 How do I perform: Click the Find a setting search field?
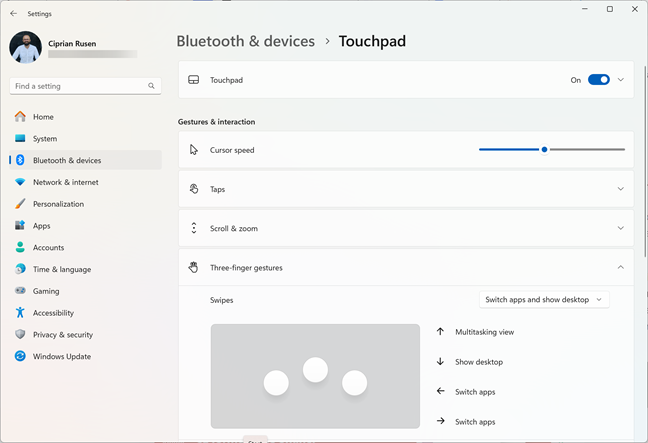coord(86,86)
